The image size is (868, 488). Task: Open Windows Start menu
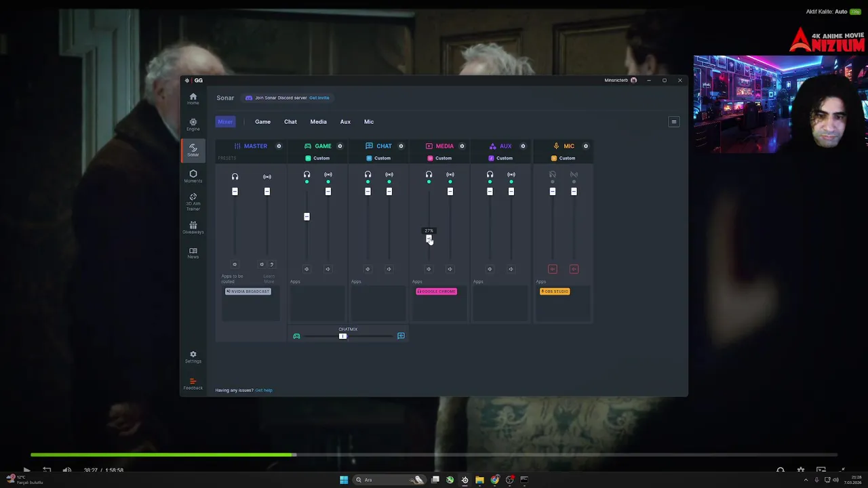point(344,480)
